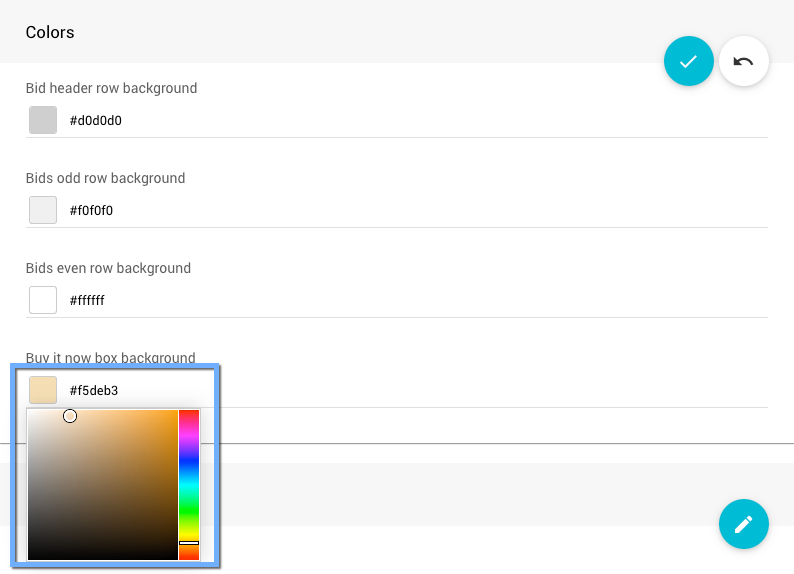This screenshot has width=794, height=574.
Task: Open the Bid header row color swatch
Action: pos(43,120)
